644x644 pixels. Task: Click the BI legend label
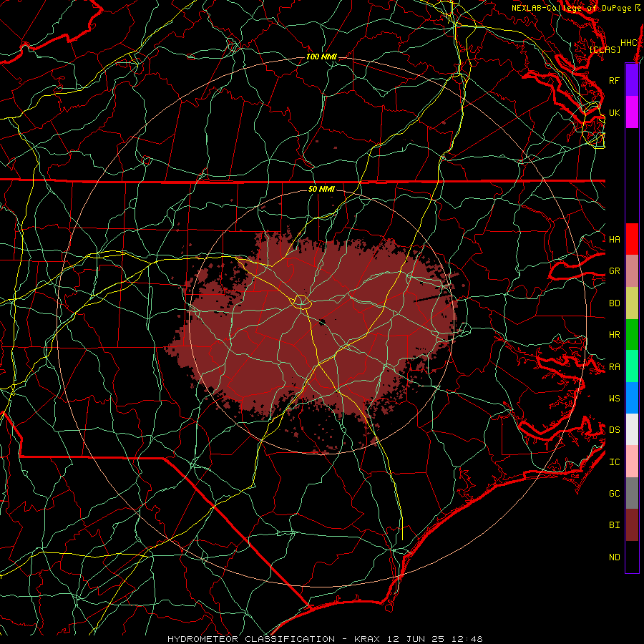click(614, 525)
